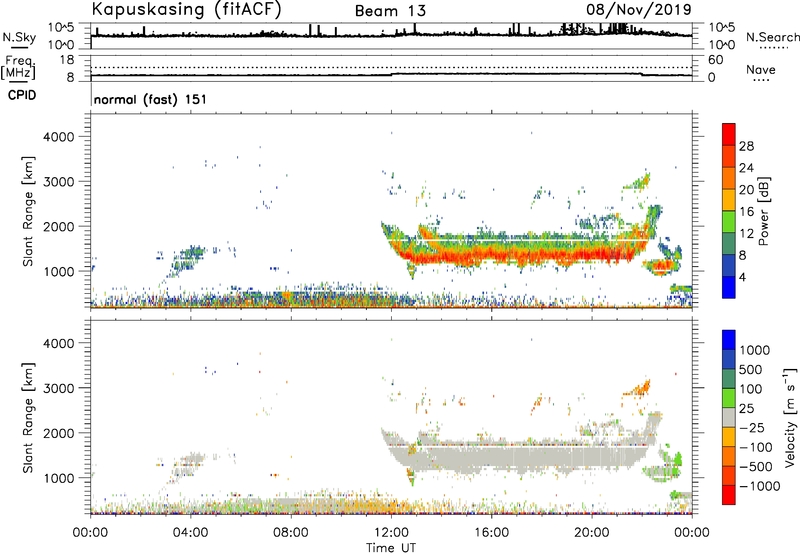
Task: Click the '-1000' label on the Velocity colorbar
Action: click(x=759, y=486)
